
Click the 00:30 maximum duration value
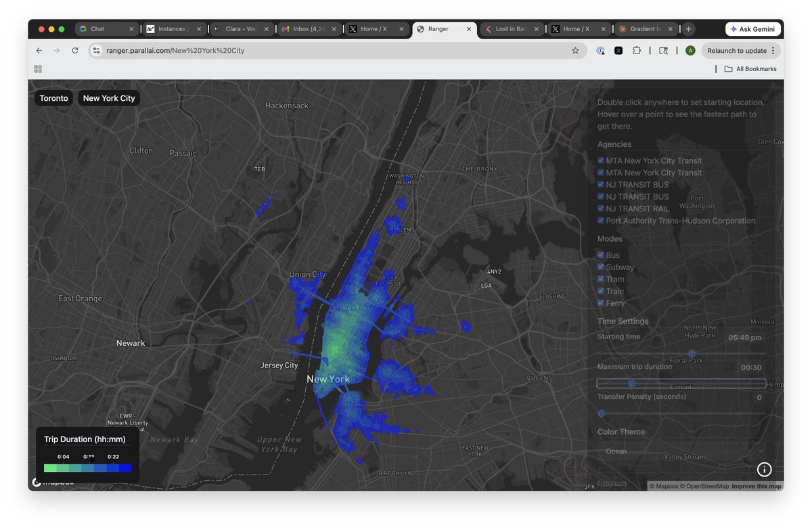tap(751, 368)
